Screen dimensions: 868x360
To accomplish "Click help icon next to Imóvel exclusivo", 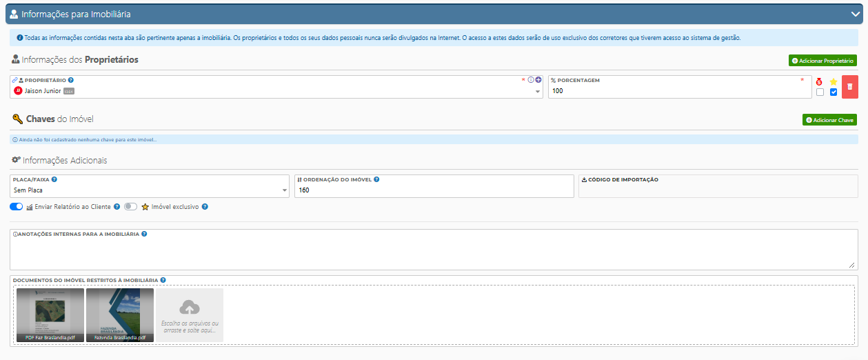I will 205,207.
